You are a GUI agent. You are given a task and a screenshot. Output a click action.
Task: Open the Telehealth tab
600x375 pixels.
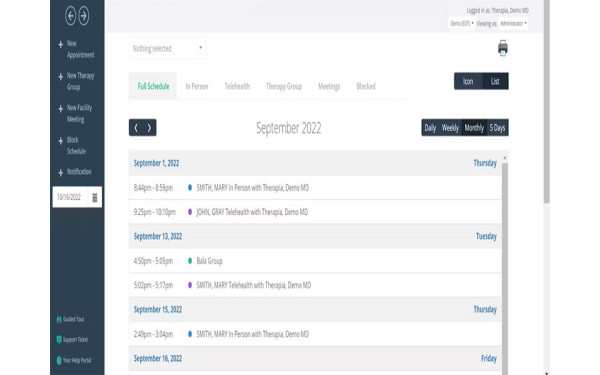pyautogui.click(x=237, y=86)
